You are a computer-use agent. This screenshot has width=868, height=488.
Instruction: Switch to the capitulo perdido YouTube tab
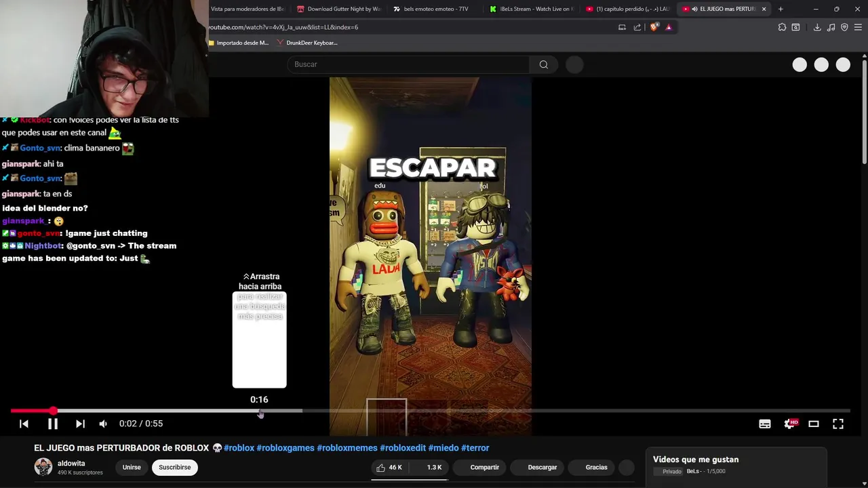click(628, 9)
